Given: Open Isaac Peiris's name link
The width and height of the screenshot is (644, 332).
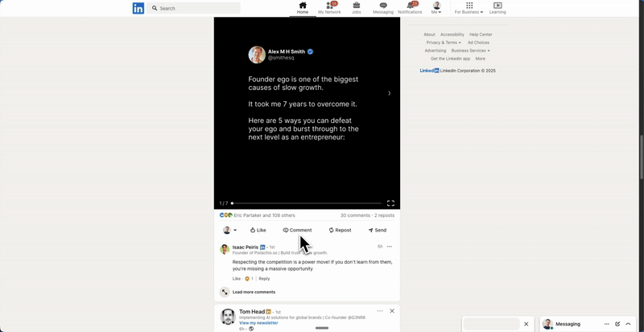Looking at the screenshot, I should (x=246, y=247).
